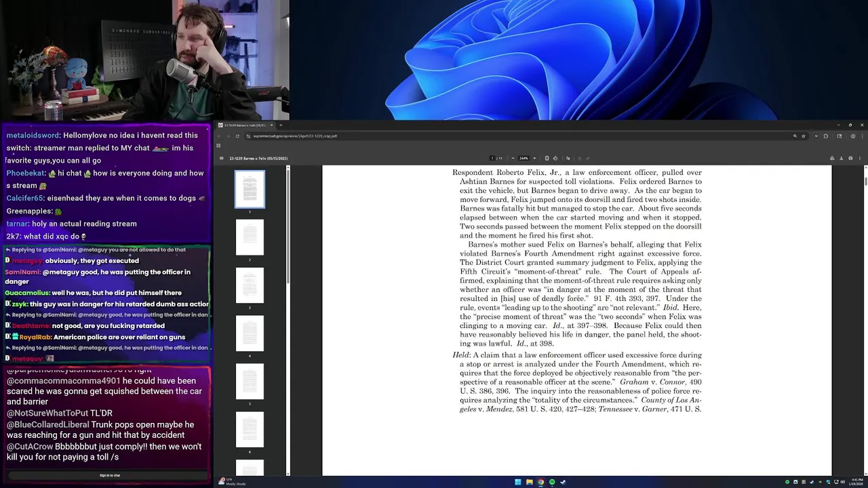
Task: Click the fit to page icon
Action: point(547,158)
